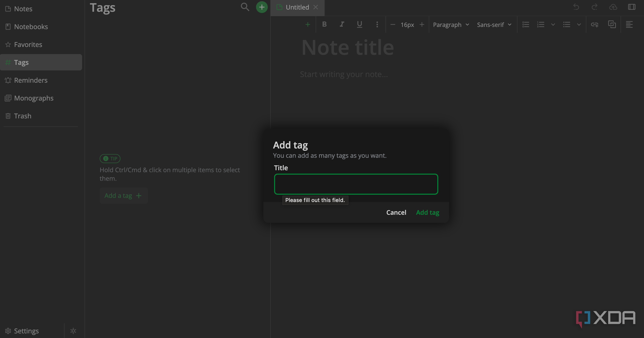The width and height of the screenshot is (644, 338).
Task: Close the Untitled tab
Action: click(x=316, y=7)
